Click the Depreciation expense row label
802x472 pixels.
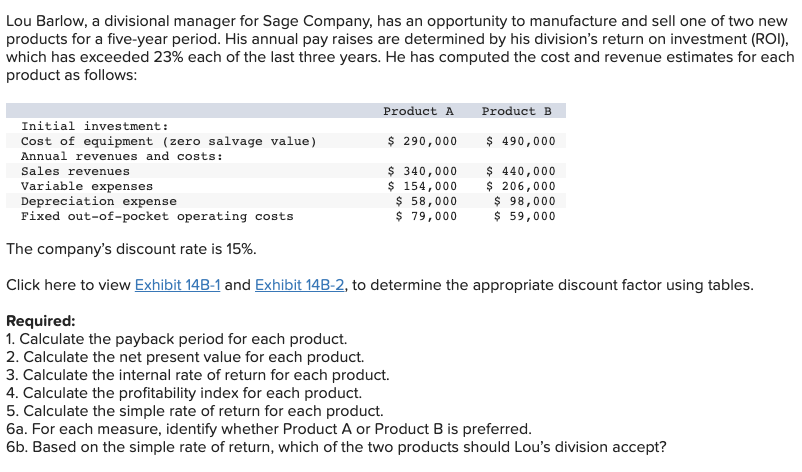(99, 201)
